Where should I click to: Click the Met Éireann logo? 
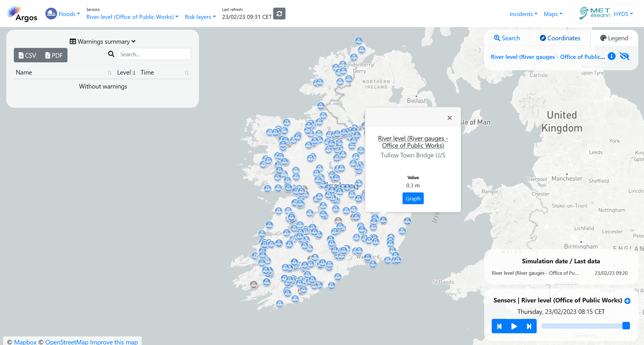pos(595,13)
